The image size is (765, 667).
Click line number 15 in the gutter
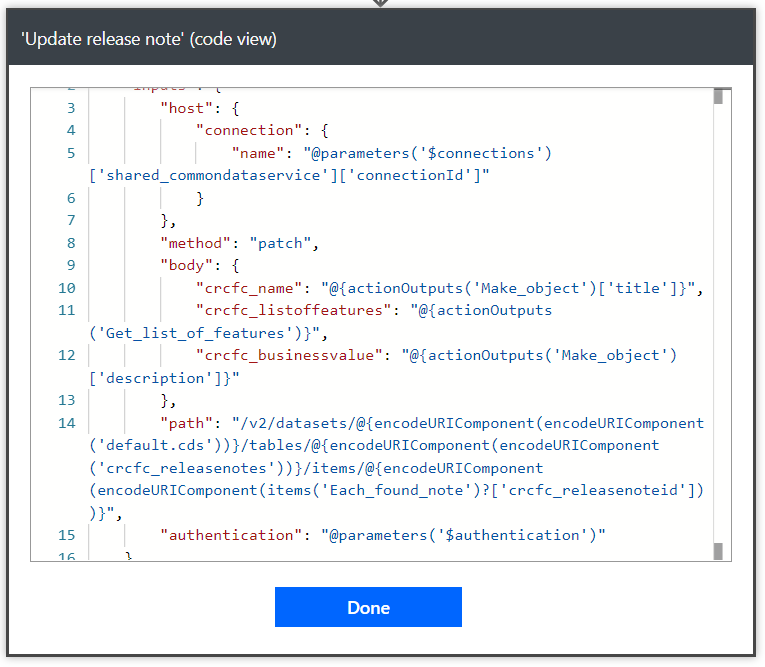click(x=66, y=535)
